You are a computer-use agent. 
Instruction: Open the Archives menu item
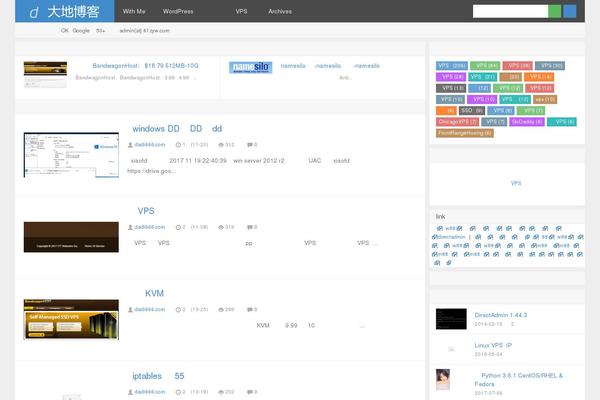tap(280, 11)
